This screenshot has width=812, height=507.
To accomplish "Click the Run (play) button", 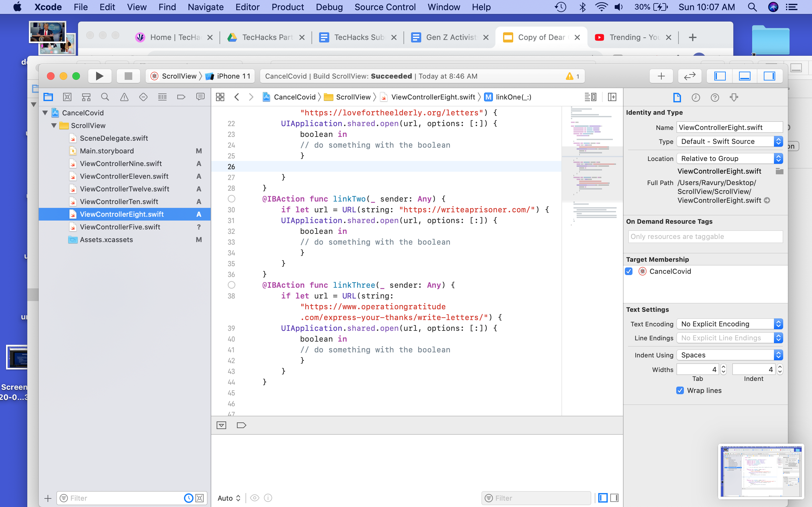I will click(99, 76).
